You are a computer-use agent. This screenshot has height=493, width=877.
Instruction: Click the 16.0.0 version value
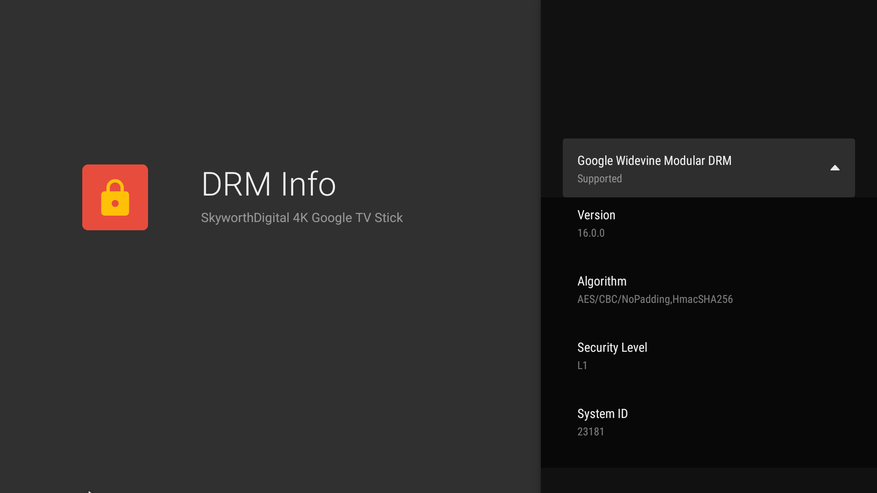pos(591,233)
